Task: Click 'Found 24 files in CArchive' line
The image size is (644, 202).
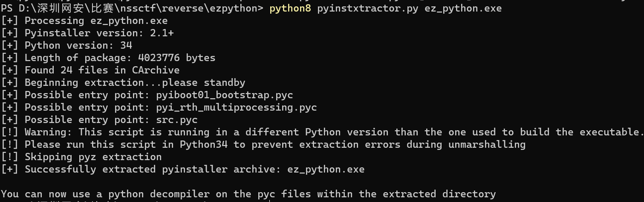Action: click(102, 70)
